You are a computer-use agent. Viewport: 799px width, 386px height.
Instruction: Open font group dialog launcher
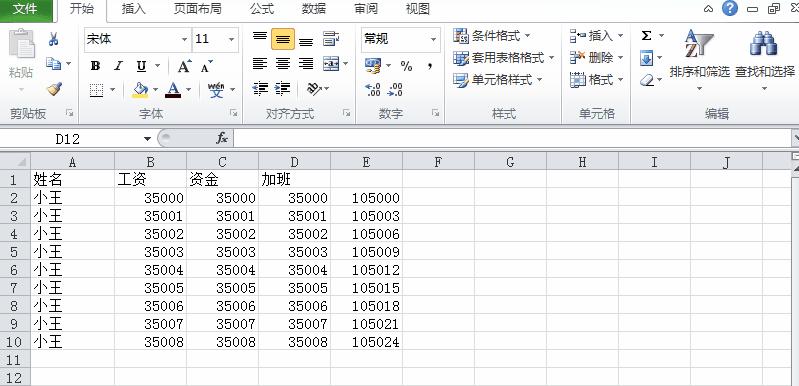(x=233, y=113)
